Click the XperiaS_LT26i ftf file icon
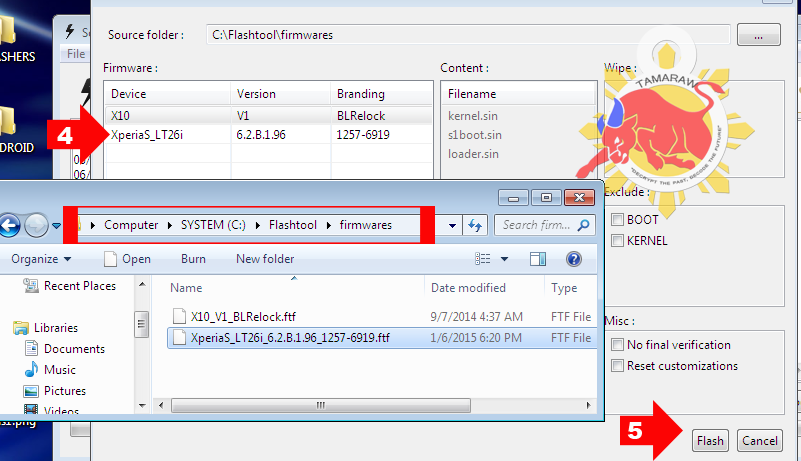This screenshot has width=801, height=461. (179, 338)
